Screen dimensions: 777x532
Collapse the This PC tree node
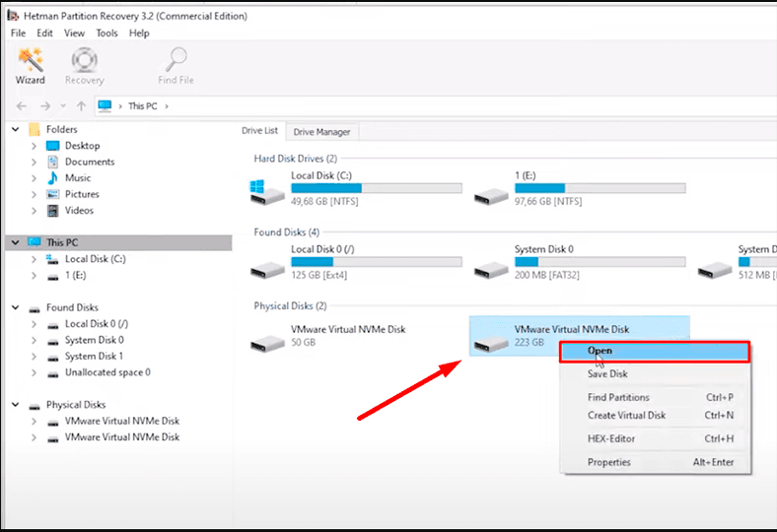click(x=16, y=242)
